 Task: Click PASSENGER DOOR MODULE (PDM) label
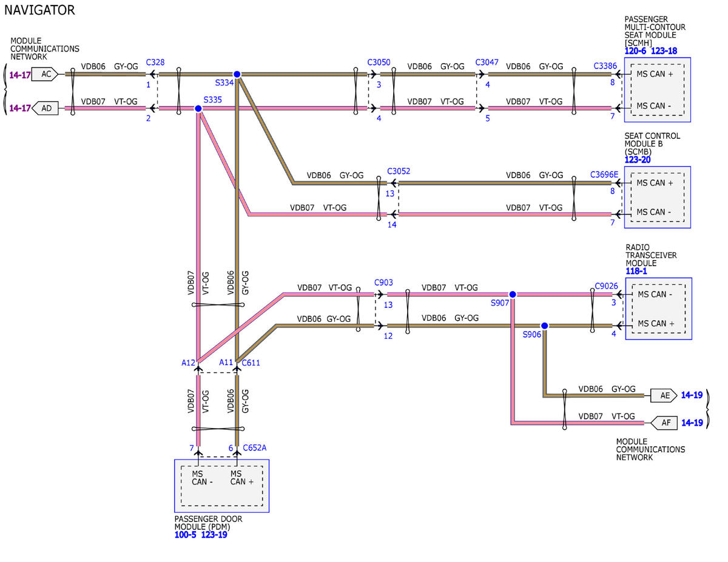(x=208, y=523)
